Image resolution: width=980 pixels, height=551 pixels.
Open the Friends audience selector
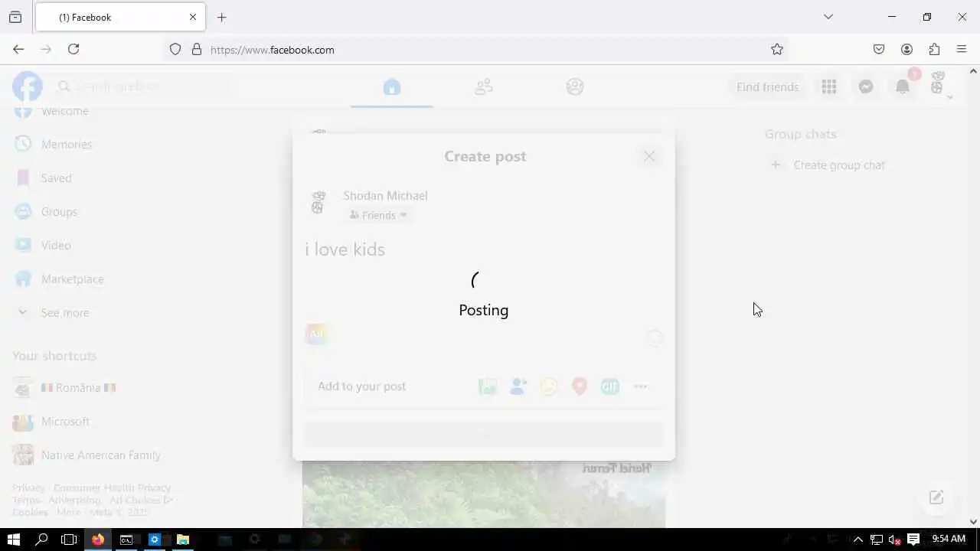pos(378,215)
